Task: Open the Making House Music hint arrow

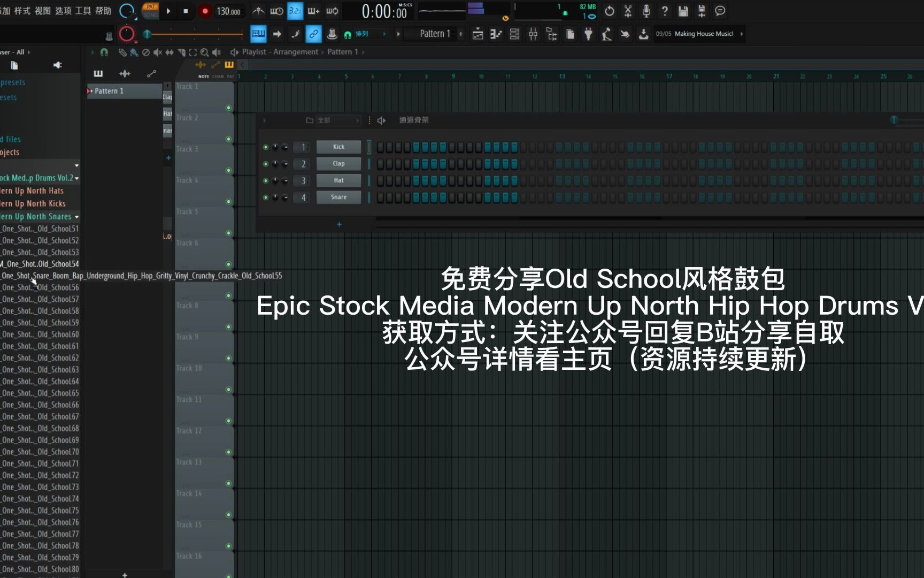Action: [x=742, y=34]
